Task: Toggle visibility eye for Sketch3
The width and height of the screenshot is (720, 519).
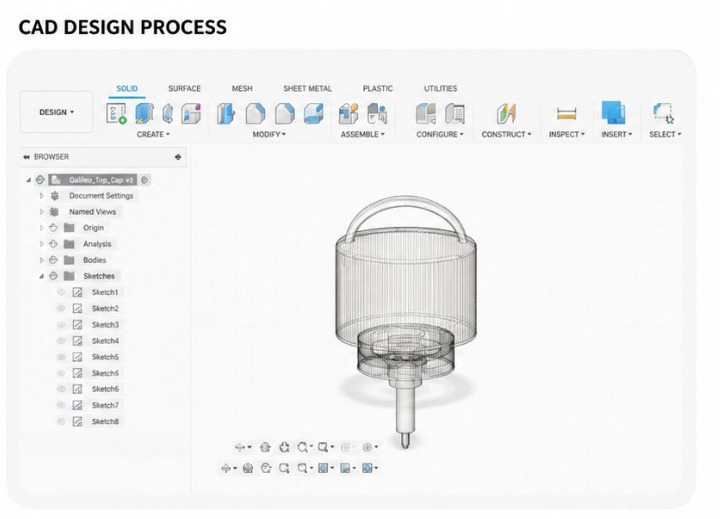Action: point(61,325)
